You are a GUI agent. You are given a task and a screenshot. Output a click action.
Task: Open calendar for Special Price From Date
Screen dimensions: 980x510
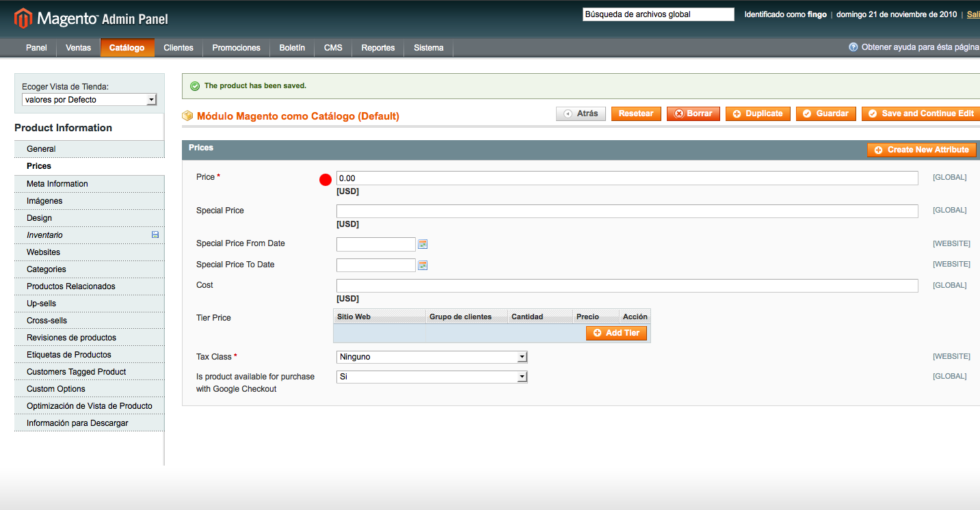tap(423, 244)
